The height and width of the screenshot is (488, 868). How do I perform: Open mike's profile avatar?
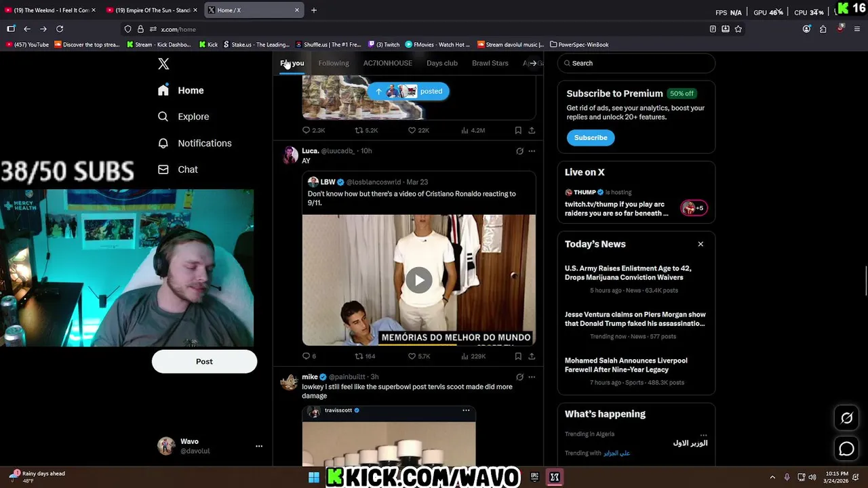tap(290, 382)
